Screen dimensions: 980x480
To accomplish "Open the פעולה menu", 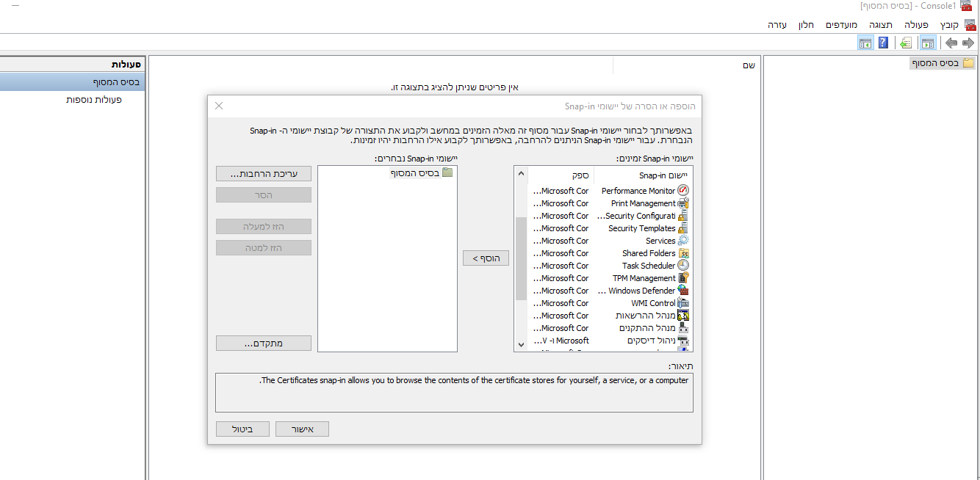I will [917, 24].
